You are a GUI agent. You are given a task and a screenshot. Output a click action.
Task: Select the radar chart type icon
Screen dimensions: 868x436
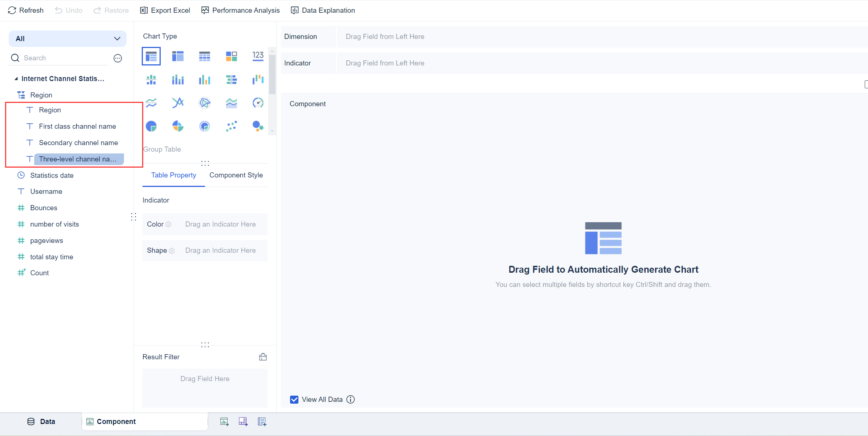(x=205, y=103)
